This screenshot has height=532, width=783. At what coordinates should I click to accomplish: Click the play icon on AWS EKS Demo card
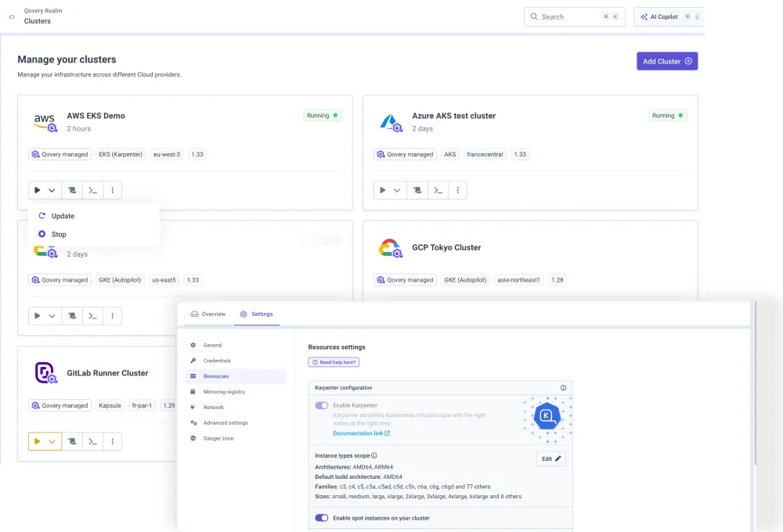coord(38,190)
